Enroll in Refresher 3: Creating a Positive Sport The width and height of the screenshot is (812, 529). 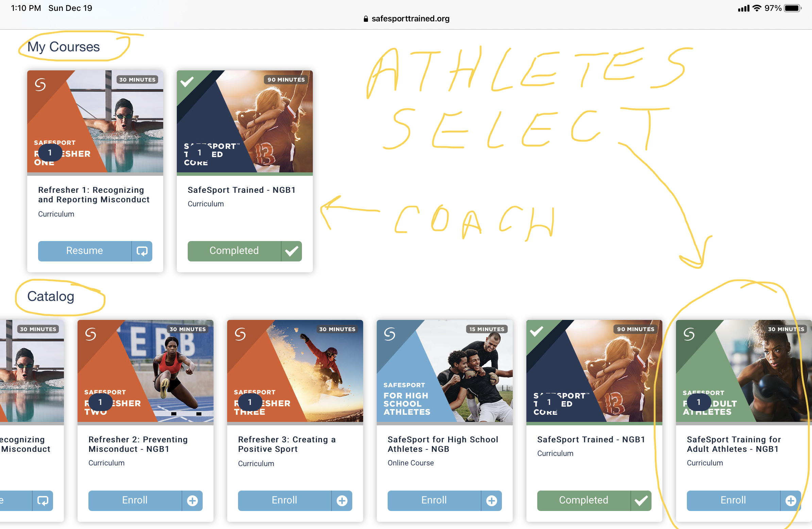tap(285, 501)
